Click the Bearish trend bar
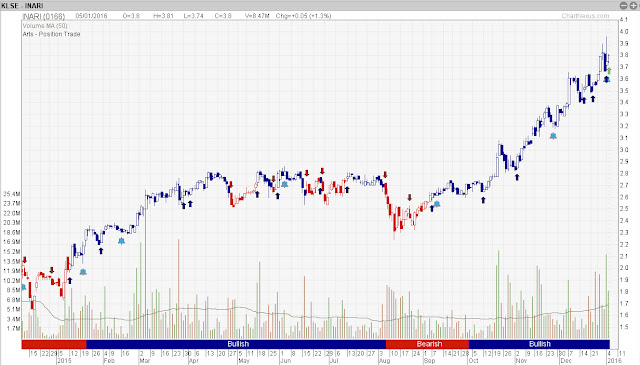The image size is (640, 365). coord(427,344)
